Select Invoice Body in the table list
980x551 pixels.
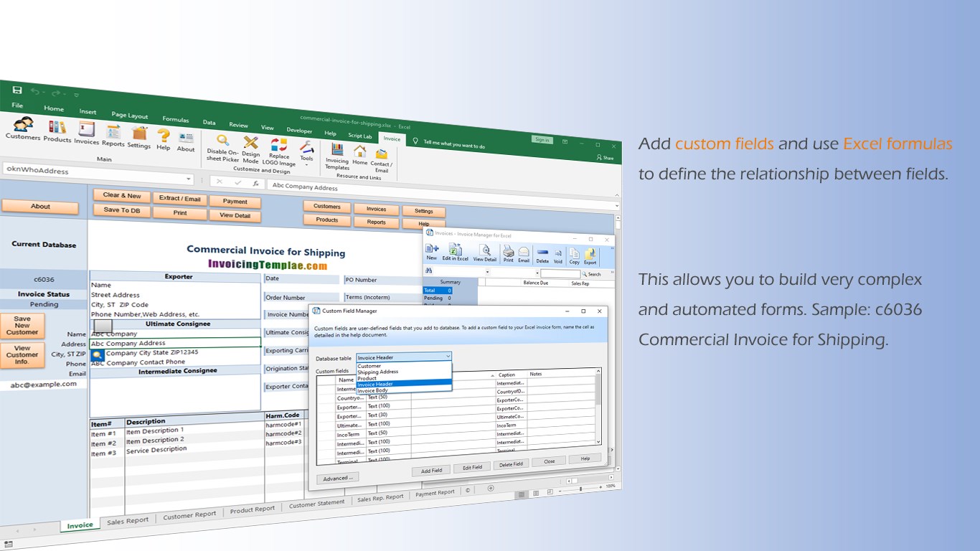pyautogui.click(x=404, y=390)
